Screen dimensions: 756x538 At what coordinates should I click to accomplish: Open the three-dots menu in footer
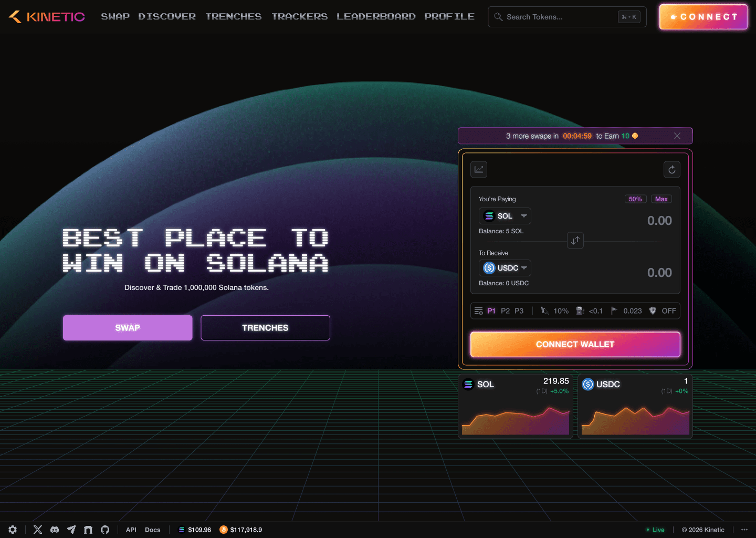[x=744, y=530]
